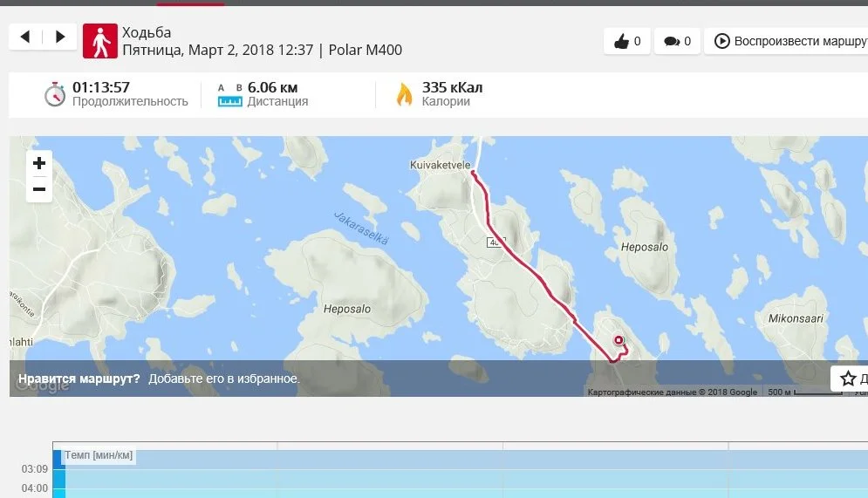Open comments with speech bubble button
Screen dimensions: 868x498
point(677,41)
